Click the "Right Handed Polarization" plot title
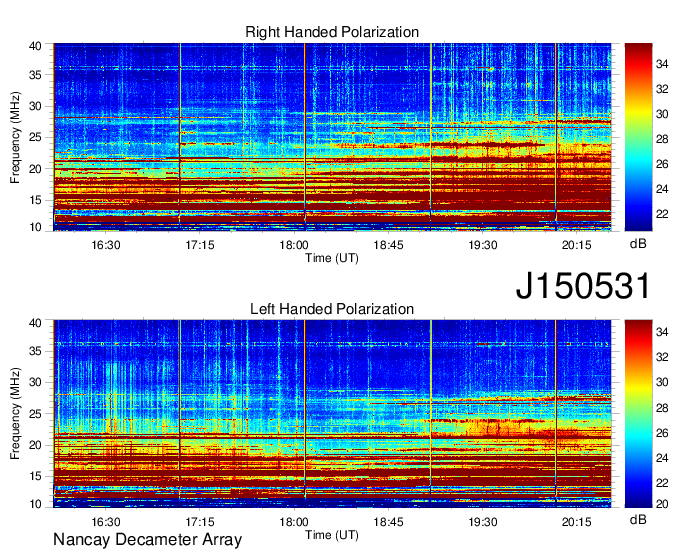680x552 pixels. (x=332, y=32)
